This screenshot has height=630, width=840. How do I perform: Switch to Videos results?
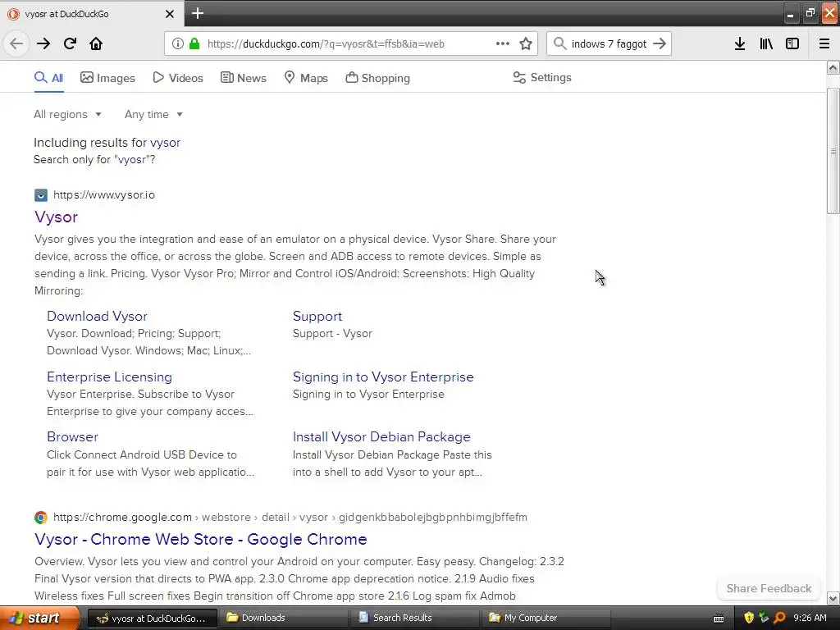tap(178, 78)
